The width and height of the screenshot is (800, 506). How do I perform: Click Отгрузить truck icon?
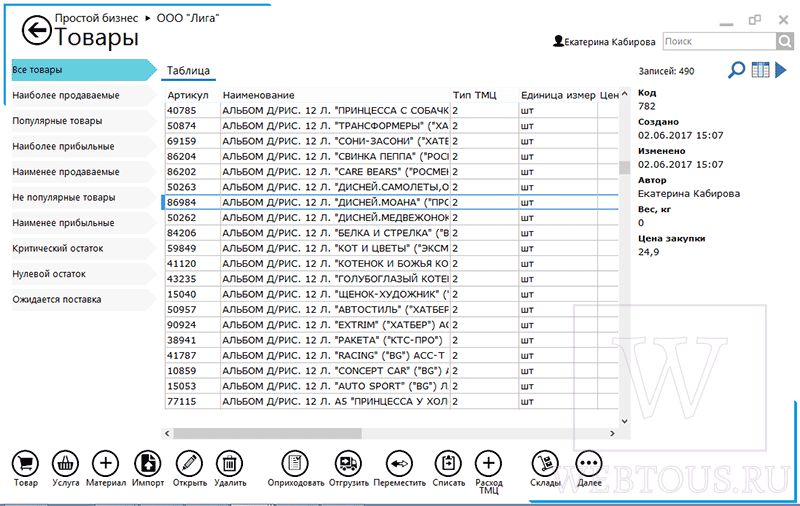[x=348, y=464]
